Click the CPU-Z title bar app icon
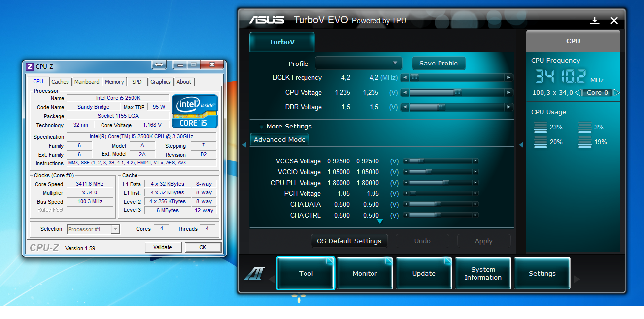Viewport: 644px width, 319px height. (x=30, y=66)
